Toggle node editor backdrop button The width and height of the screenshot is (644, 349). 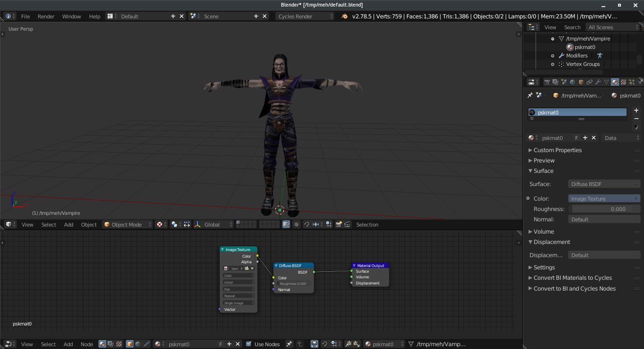coord(314,344)
